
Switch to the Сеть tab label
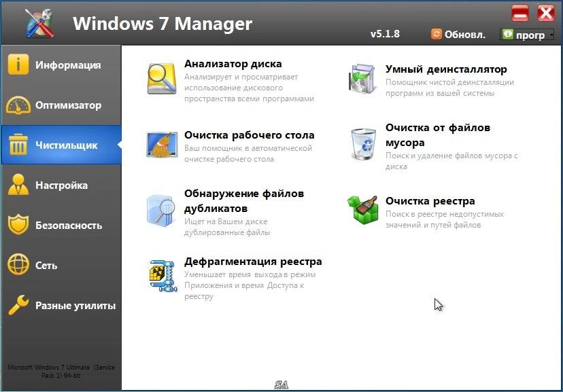click(46, 266)
